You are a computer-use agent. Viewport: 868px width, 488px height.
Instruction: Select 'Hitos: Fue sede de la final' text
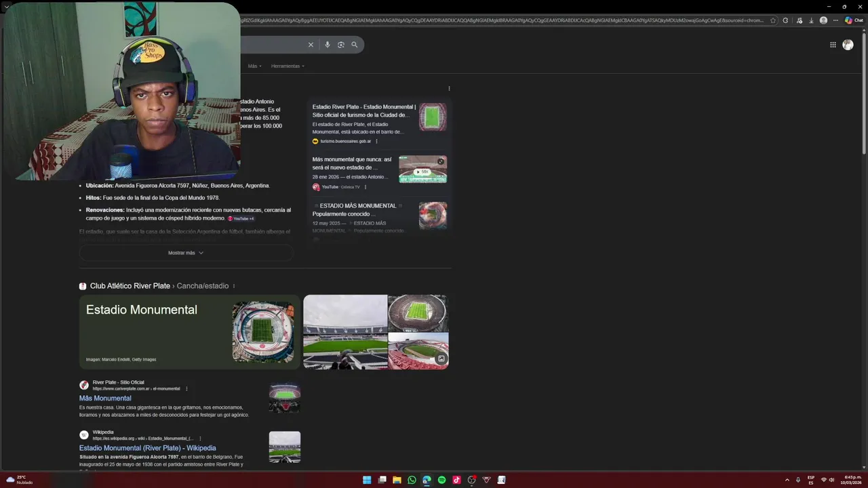coord(153,198)
